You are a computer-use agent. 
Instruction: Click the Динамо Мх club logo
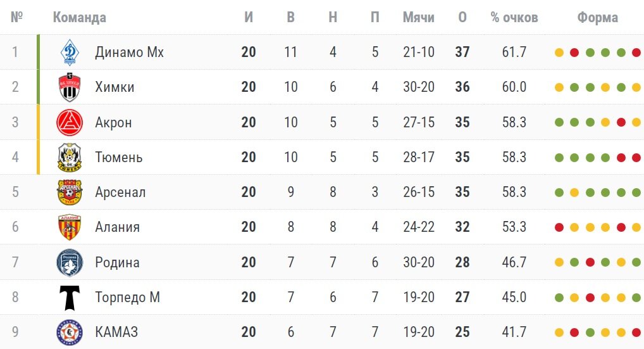(70, 52)
